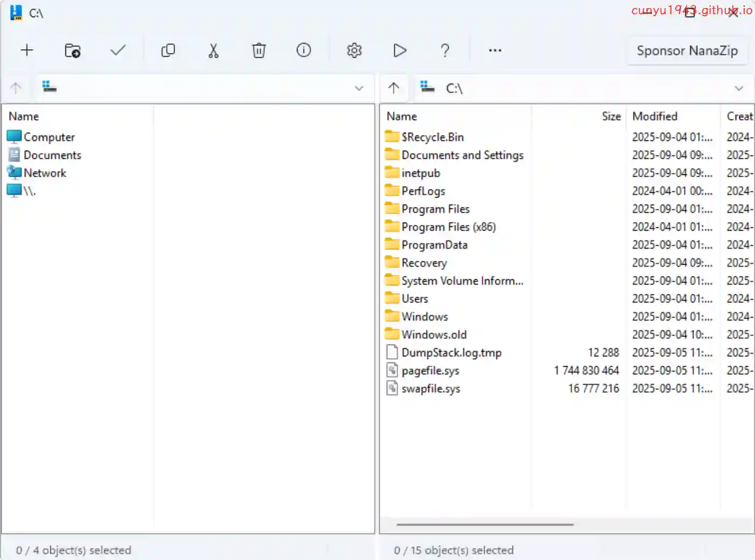Viewport: 755px width, 560px height.
Task: Click the Benchmark play triangle icon
Action: click(x=400, y=50)
